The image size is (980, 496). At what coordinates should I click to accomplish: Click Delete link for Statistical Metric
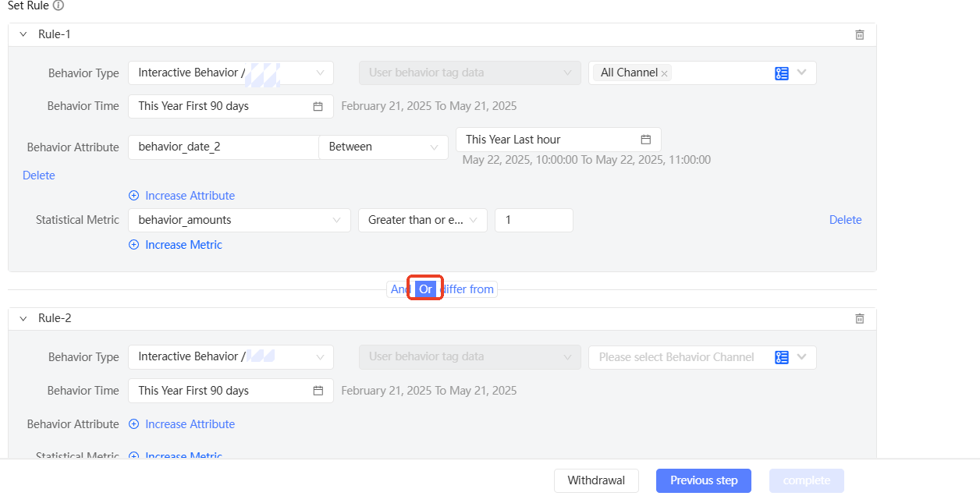[x=845, y=220]
